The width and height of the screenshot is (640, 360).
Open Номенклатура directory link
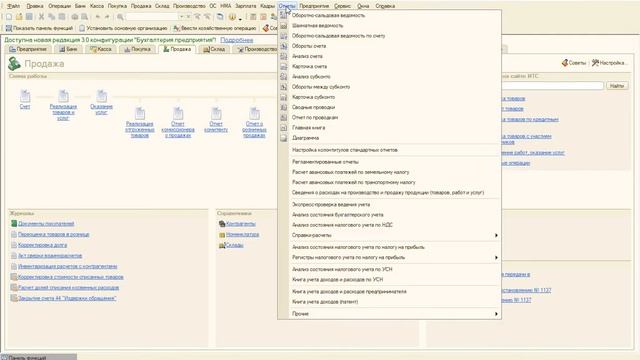point(242,234)
